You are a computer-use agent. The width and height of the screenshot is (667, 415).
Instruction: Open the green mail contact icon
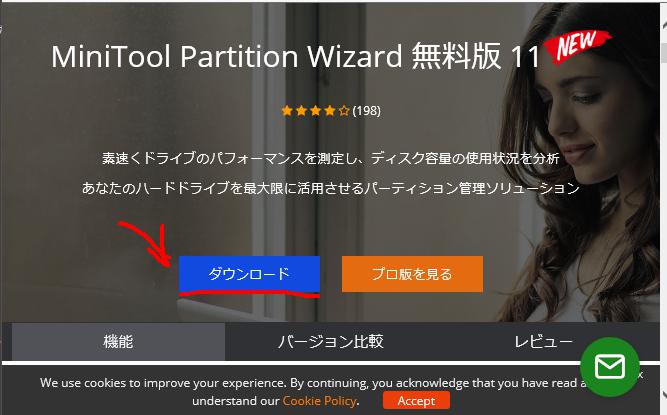point(610,367)
